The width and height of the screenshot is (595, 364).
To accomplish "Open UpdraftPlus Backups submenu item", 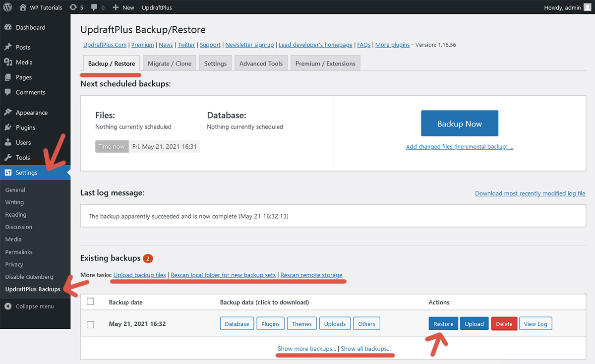I will pos(33,289).
